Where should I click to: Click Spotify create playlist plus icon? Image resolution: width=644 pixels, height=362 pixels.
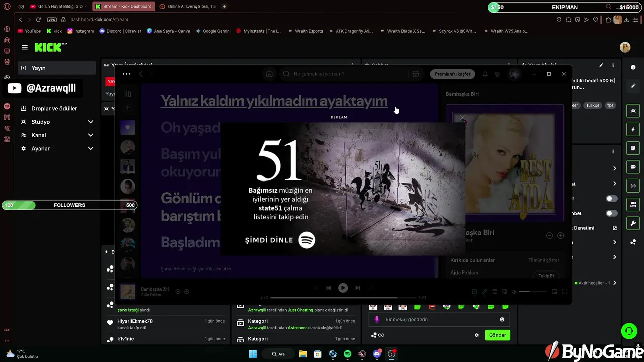coord(128,108)
